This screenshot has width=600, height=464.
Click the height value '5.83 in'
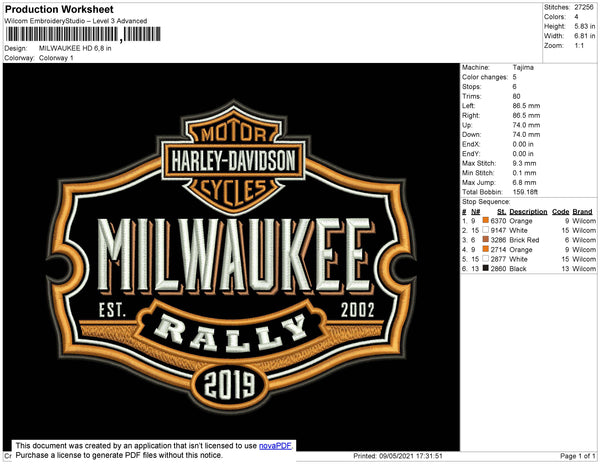[584, 26]
